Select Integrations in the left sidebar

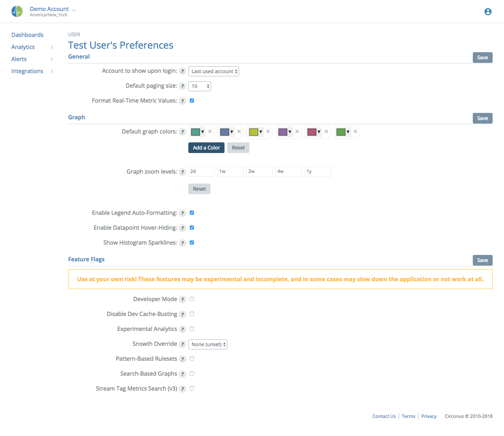point(27,71)
